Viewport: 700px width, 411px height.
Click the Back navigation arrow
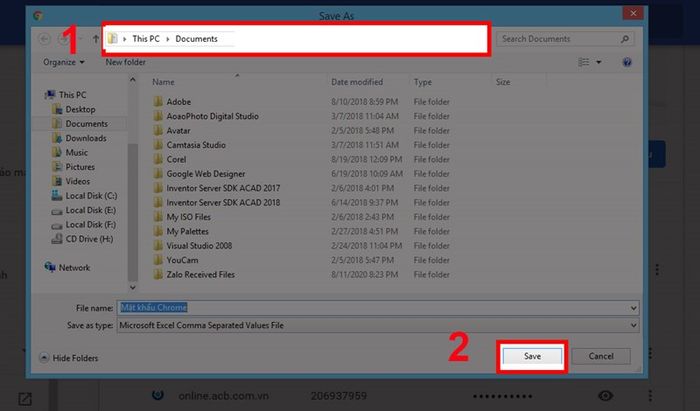44,39
